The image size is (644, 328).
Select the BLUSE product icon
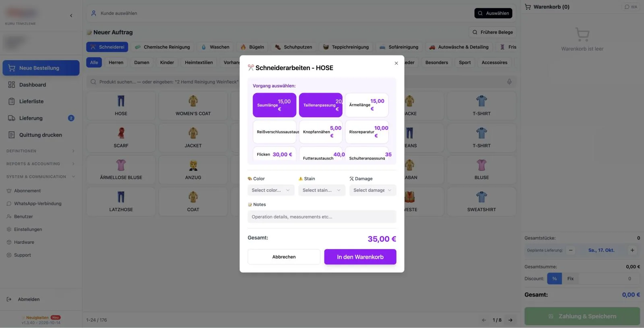(482, 165)
